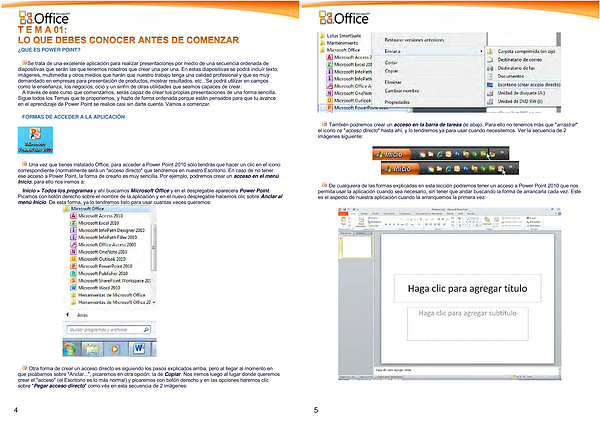This screenshot has width=600, height=424.
Task: Open Microsoft Publisher 2010
Action: pos(99,274)
